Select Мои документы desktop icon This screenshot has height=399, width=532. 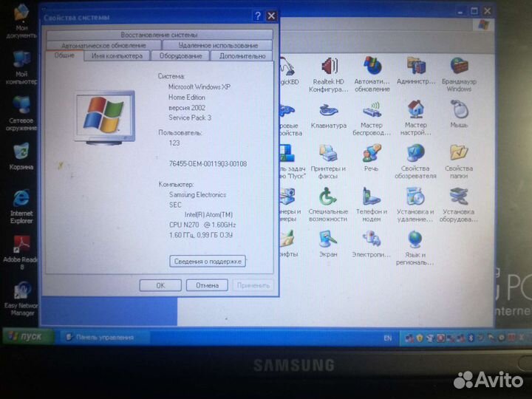pos(21,21)
